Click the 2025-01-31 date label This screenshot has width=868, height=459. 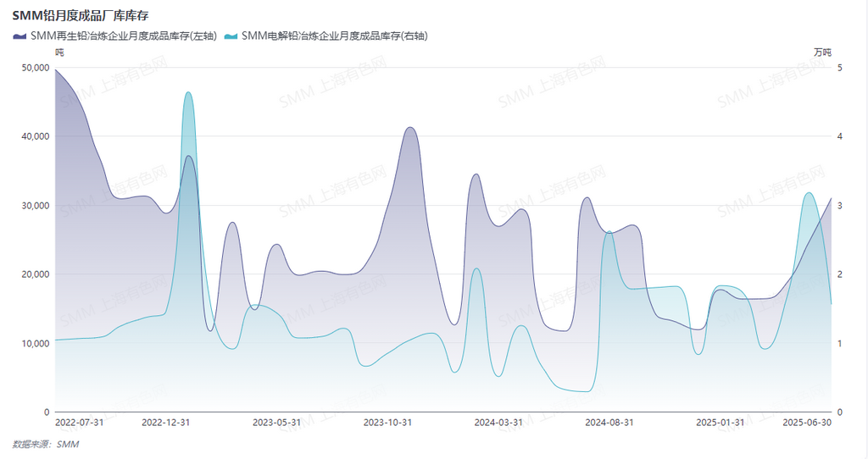pyautogui.click(x=721, y=423)
